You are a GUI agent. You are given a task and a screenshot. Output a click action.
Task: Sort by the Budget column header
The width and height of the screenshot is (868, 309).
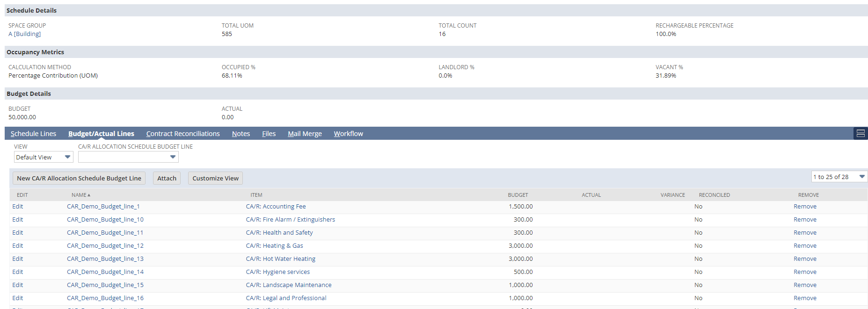(518, 195)
